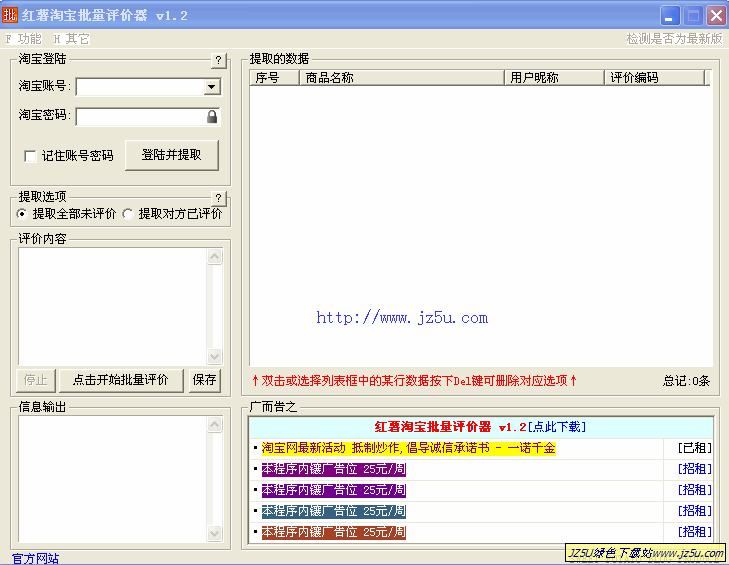Close the 红薯淘宝批量评价器 window
The width and height of the screenshot is (729, 565).
pyautogui.click(x=716, y=15)
